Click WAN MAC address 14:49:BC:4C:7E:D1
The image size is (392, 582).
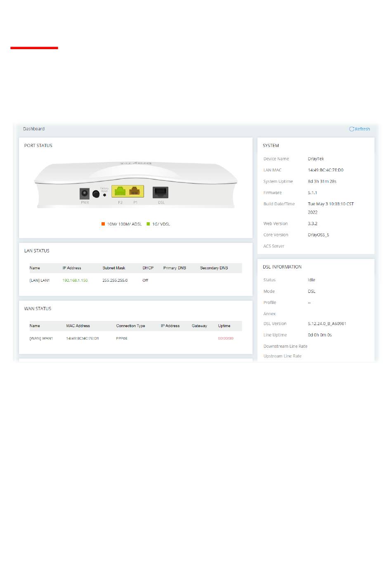[x=83, y=338]
